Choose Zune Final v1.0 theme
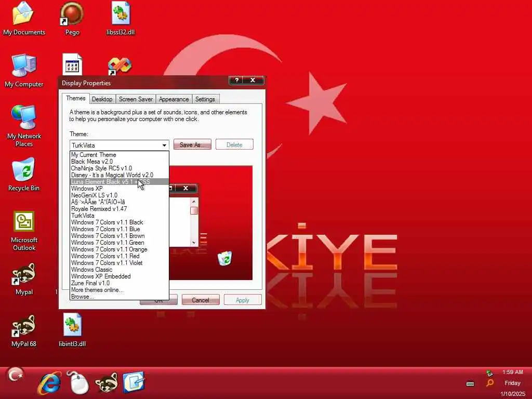532x399 pixels. [119, 283]
